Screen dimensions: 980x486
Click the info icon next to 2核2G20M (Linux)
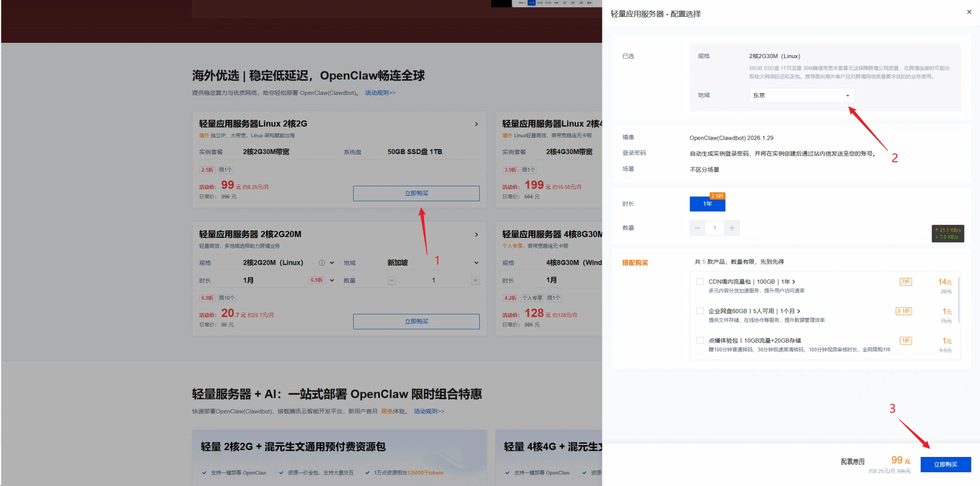322,263
